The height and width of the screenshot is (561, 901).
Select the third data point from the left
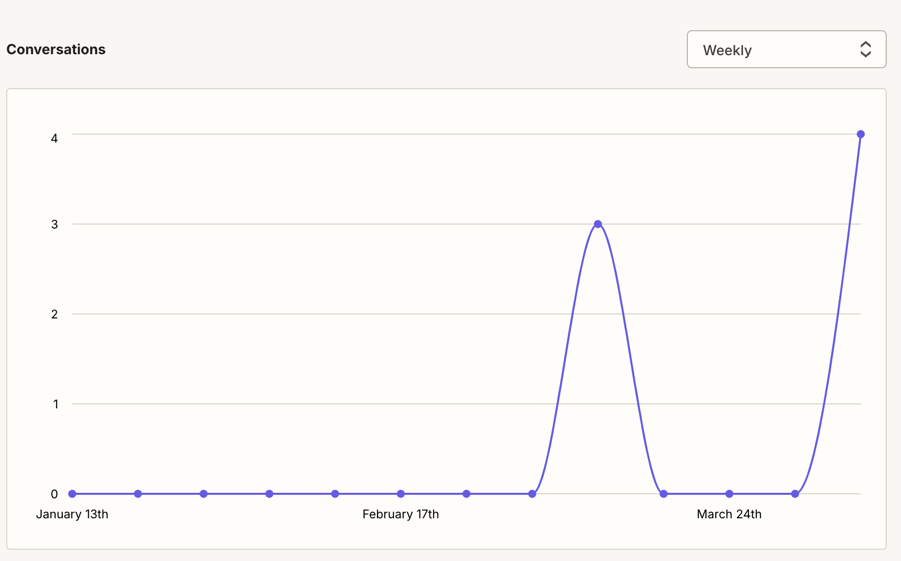[204, 494]
